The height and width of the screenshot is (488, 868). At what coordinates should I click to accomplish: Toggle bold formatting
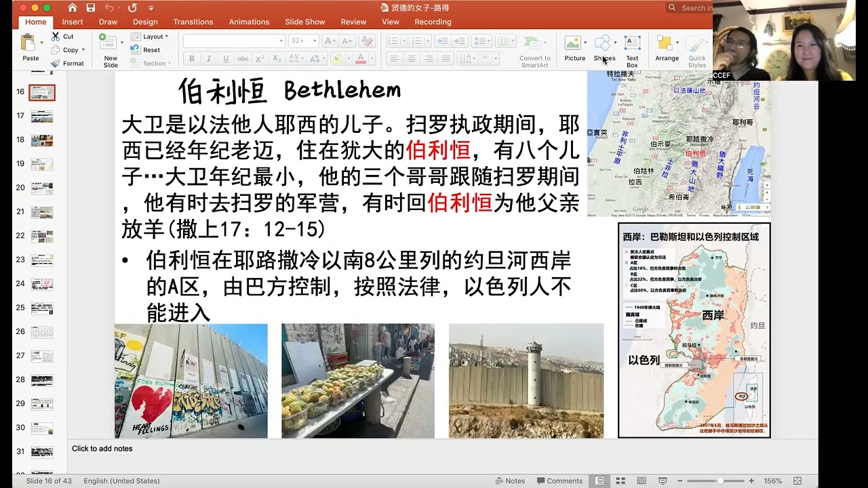[x=192, y=59]
